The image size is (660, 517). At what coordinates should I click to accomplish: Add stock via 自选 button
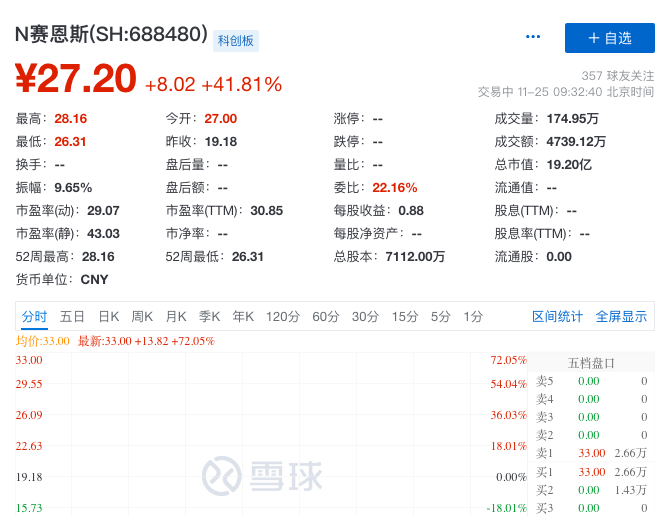point(609,38)
